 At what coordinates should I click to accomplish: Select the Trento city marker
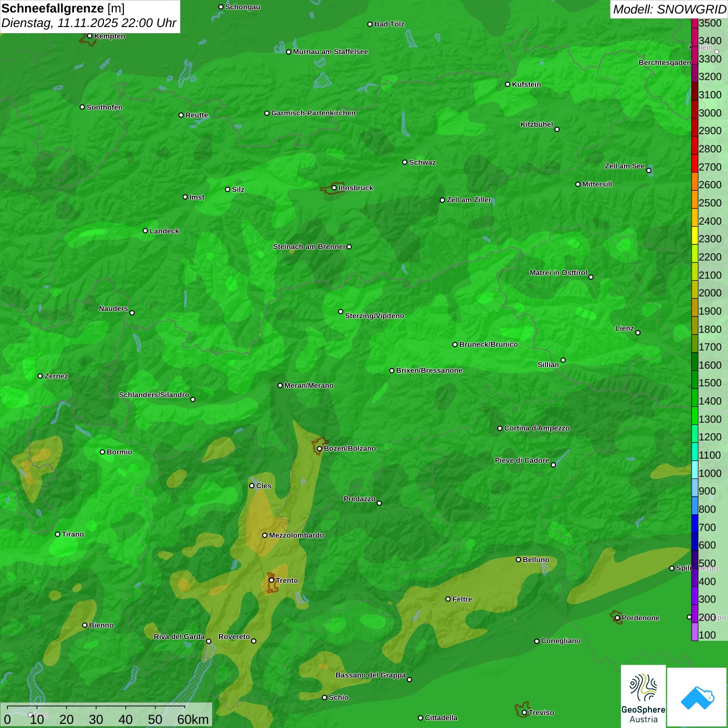click(271, 580)
